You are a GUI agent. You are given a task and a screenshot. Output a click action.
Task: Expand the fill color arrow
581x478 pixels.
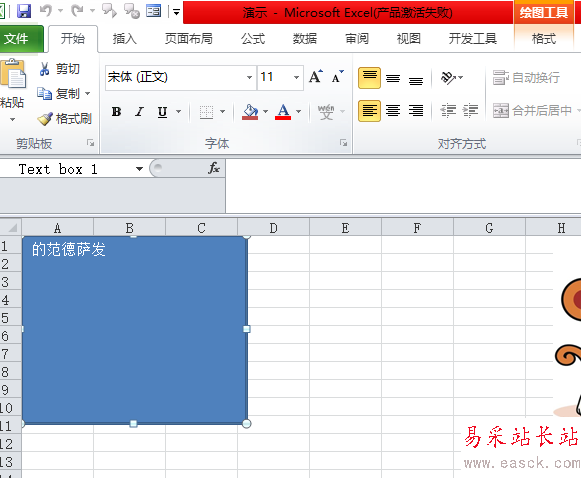(x=265, y=111)
